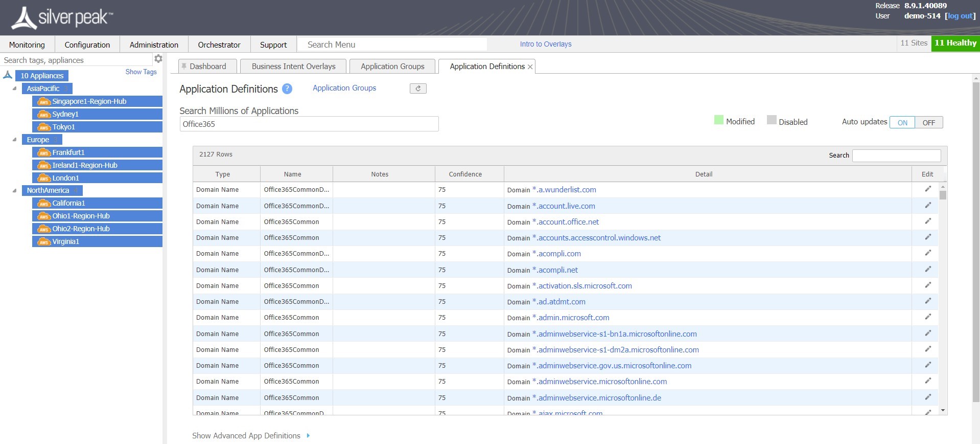Viewport: 980px width, 444px height.
Task: Click the table scrollbar down arrow
Action: tap(943, 411)
